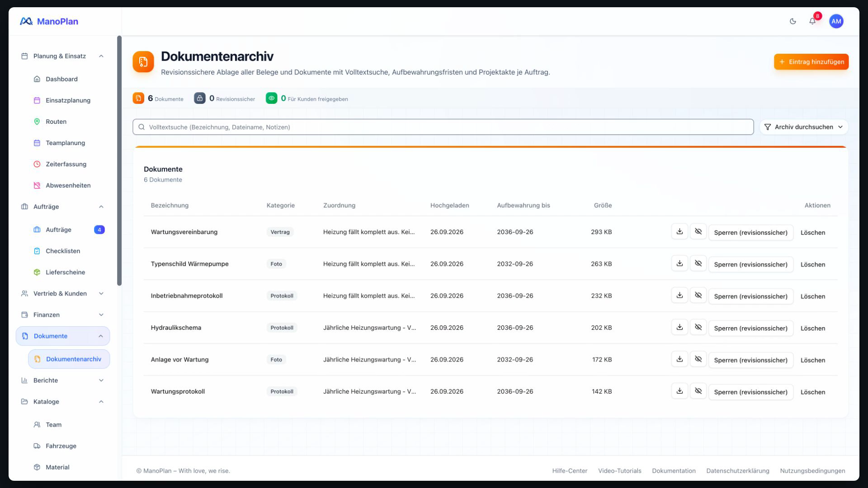Screen dimensions: 868x488
Task: Collapse the Kataloge section
Action: [62, 401]
